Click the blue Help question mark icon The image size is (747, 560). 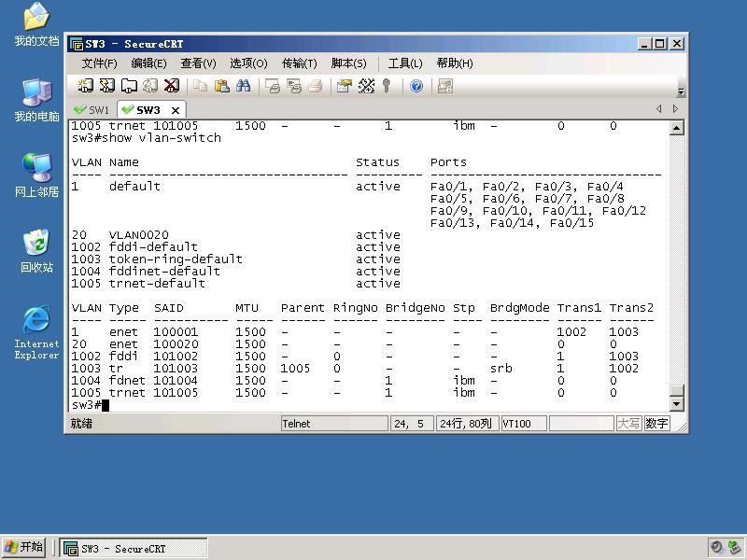click(x=416, y=86)
